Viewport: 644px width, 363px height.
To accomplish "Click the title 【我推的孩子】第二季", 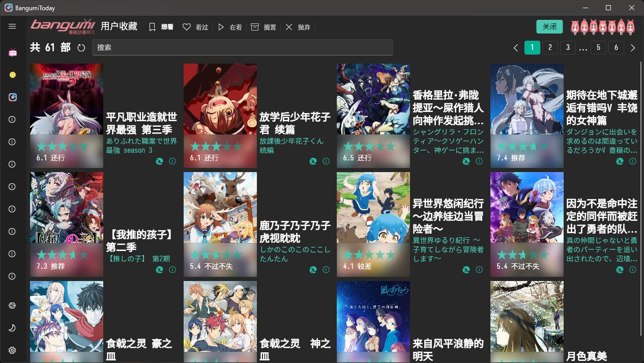I will (x=140, y=241).
